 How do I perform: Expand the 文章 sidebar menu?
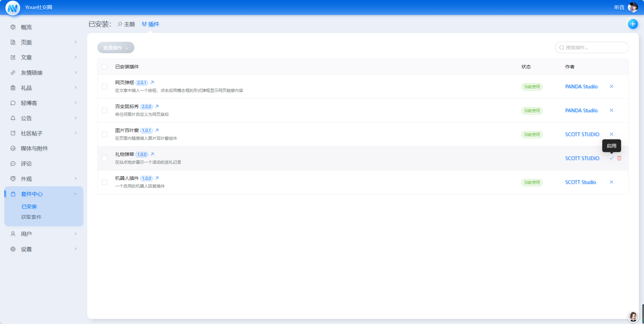click(44, 57)
